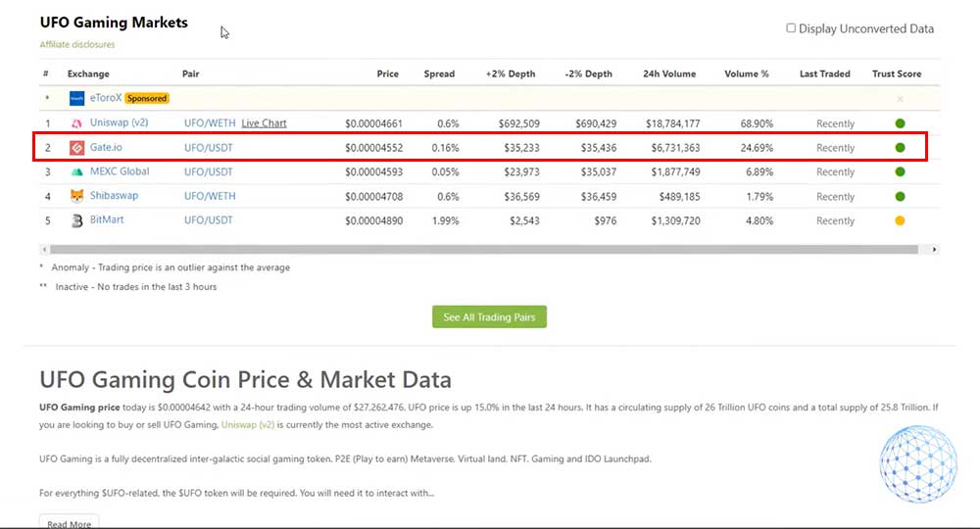Open the Uniswap (v2) link in description
Viewport: 980px width, 529px height.
(x=248, y=425)
